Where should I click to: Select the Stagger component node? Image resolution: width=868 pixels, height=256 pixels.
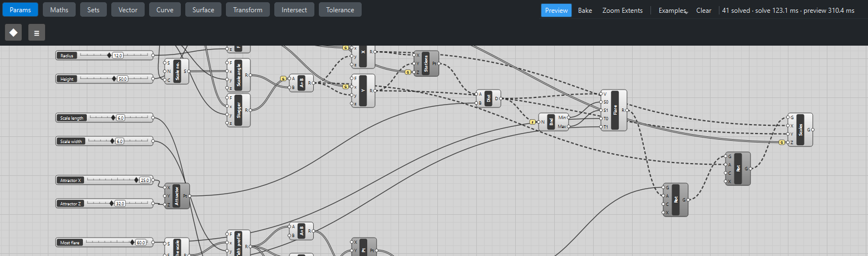click(239, 110)
